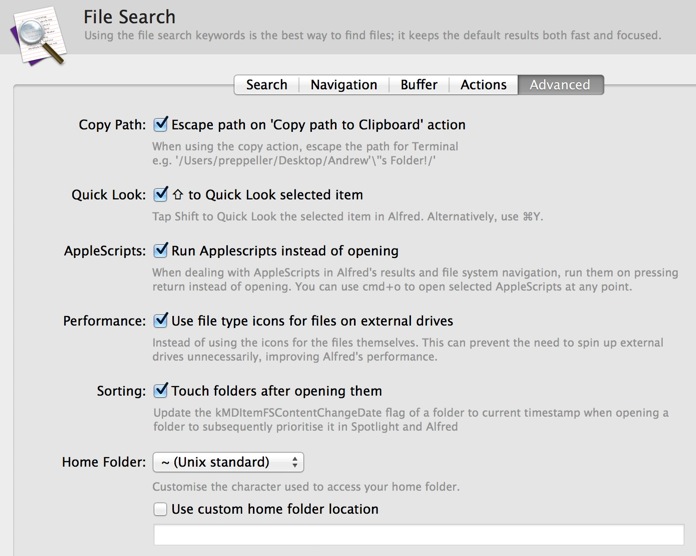Uncheck Use file type icons for external drives

click(160, 320)
